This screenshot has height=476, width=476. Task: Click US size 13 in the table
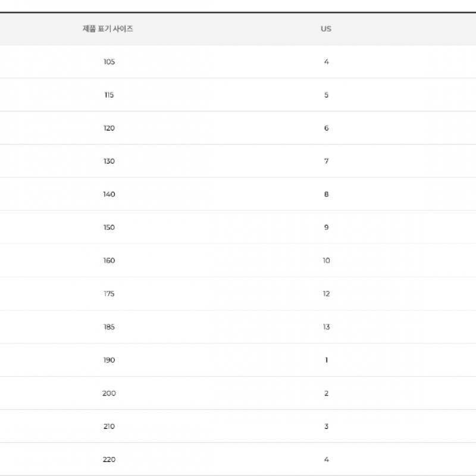[326, 327]
